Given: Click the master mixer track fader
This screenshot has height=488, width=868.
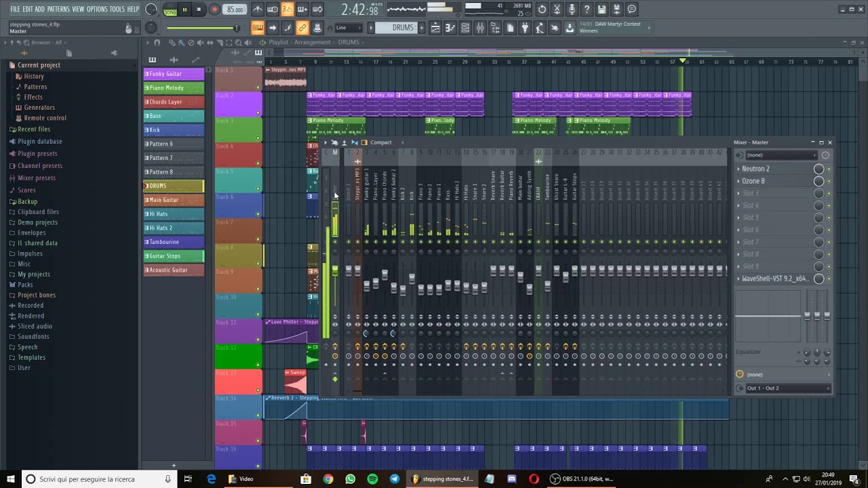Looking at the screenshot, I should [x=334, y=271].
